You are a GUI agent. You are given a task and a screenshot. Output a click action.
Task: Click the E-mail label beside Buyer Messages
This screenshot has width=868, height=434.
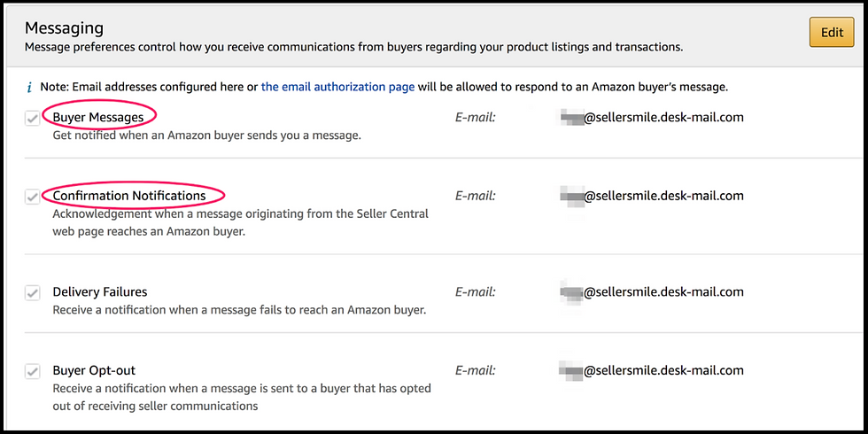[475, 117]
